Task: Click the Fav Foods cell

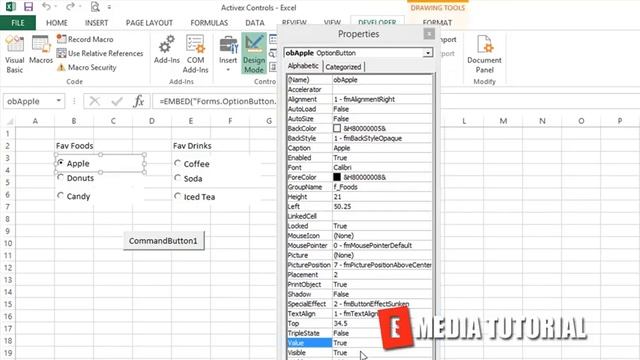Action: click(x=74, y=146)
